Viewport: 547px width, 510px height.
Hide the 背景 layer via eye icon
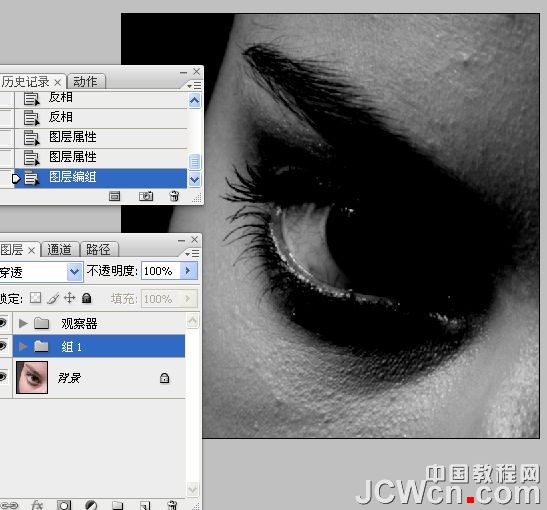3,376
